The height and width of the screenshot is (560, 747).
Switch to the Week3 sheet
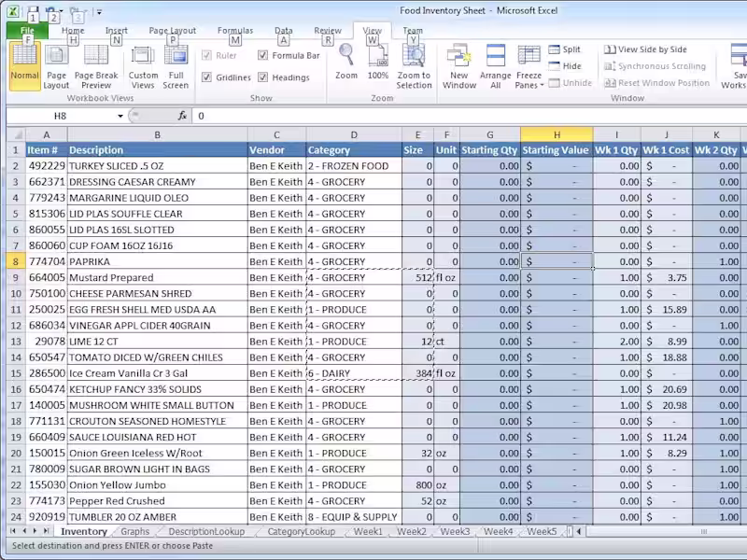tap(455, 531)
